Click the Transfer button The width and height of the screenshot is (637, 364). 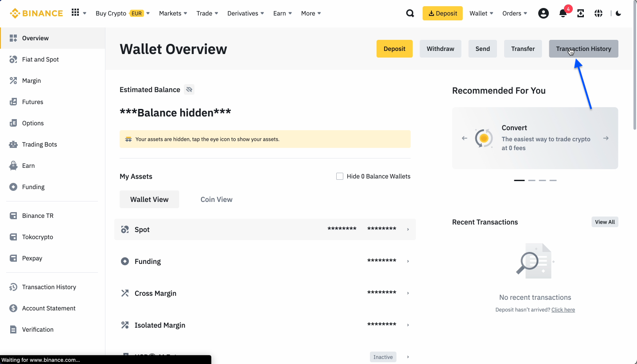(x=523, y=49)
